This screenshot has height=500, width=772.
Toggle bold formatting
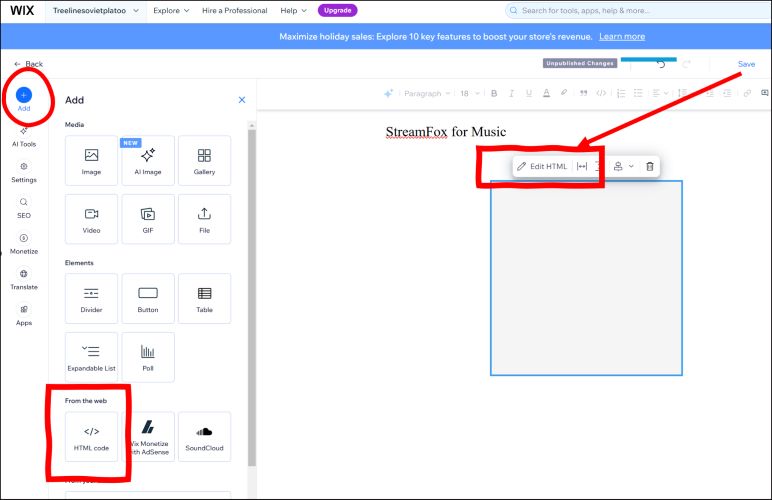[494, 93]
